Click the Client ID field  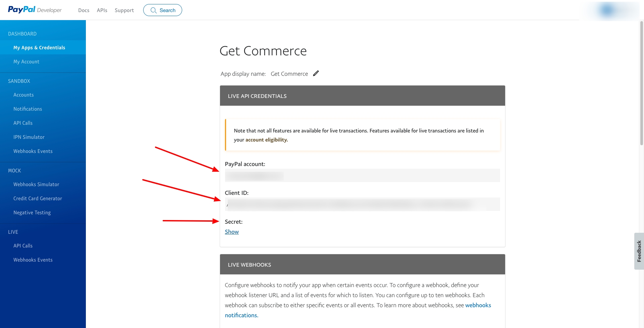(x=362, y=204)
